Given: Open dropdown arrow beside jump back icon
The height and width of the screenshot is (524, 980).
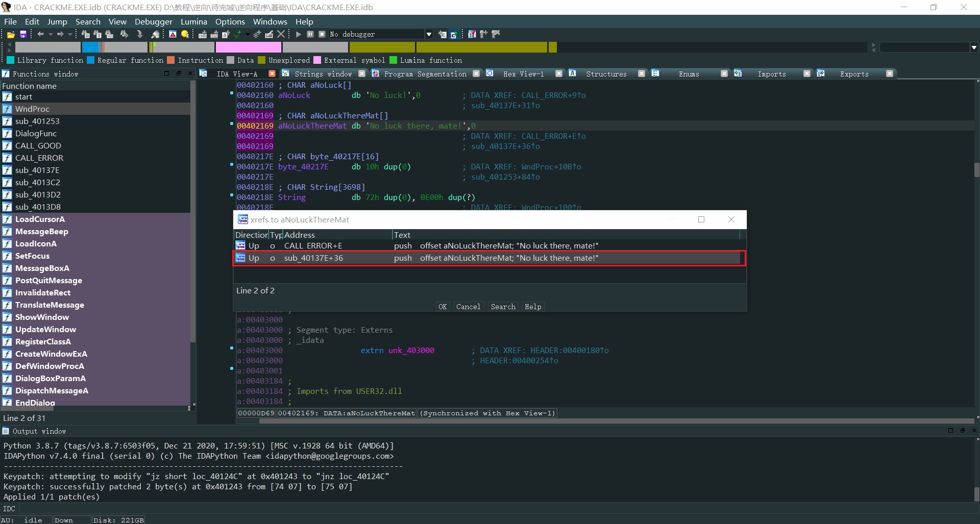Looking at the screenshot, I should tap(50, 34).
